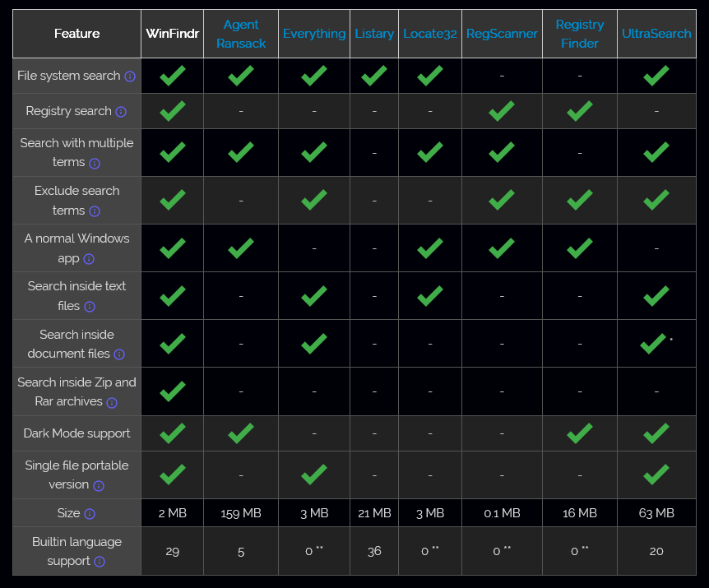Visit the Locate32 link
Screen dimensions: 709x588
(430, 34)
